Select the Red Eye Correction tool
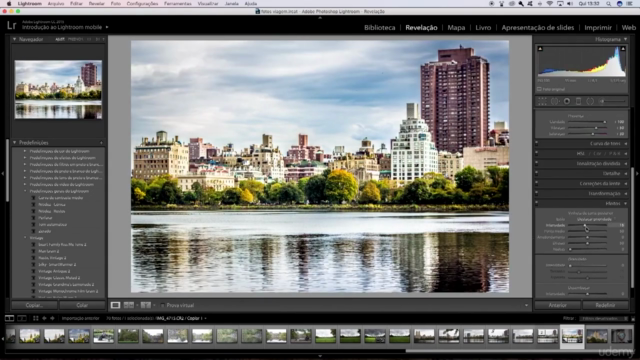The width and height of the screenshot is (640, 360). point(567,101)
